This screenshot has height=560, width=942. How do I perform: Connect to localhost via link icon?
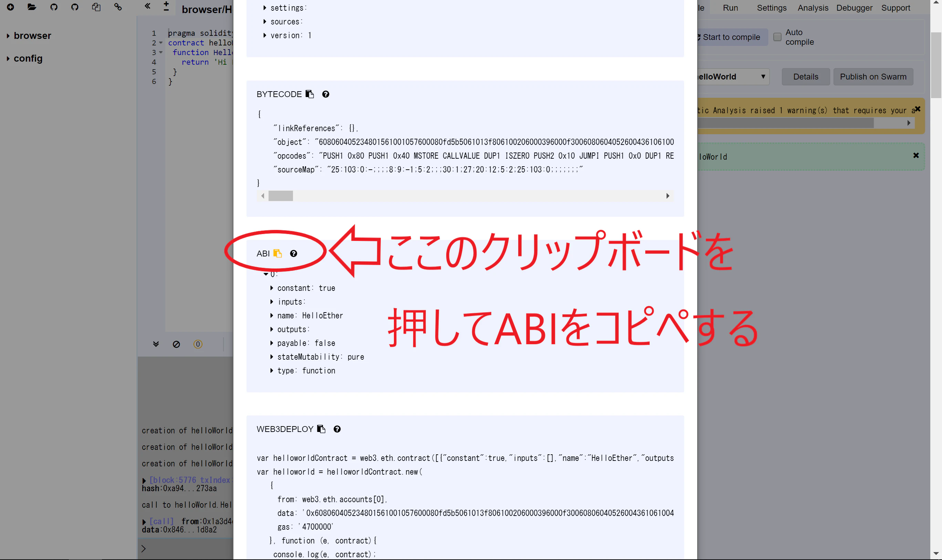click(118, 7)
